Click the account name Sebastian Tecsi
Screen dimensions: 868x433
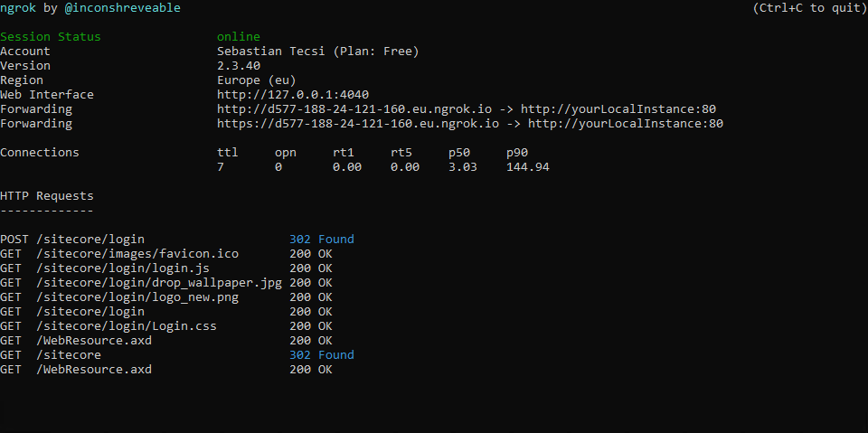pyautogui.click(x=271, y=52)
